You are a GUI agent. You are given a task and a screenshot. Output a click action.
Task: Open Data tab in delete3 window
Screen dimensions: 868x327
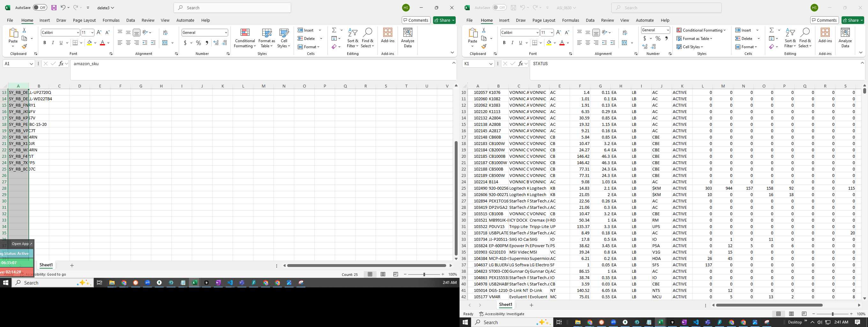coord(131,20)
